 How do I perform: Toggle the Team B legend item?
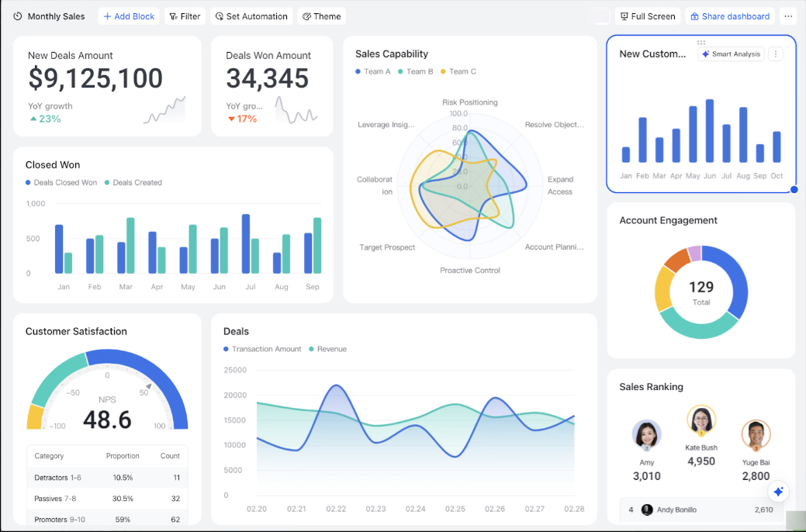click(x=415, y=71)
